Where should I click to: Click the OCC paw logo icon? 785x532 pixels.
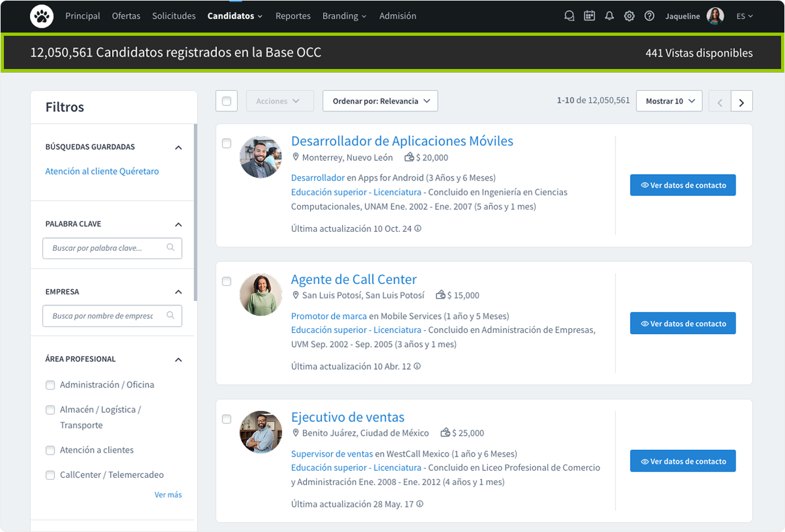(42, 16)
